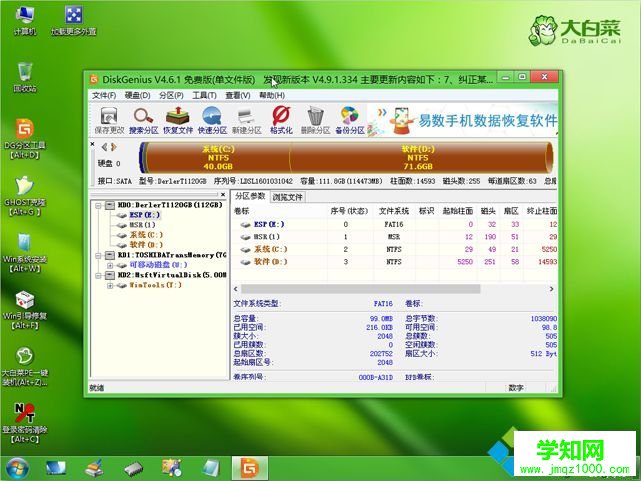
Task: Open the 加载更多外置 desktop icon
Action: coord(74,20)
